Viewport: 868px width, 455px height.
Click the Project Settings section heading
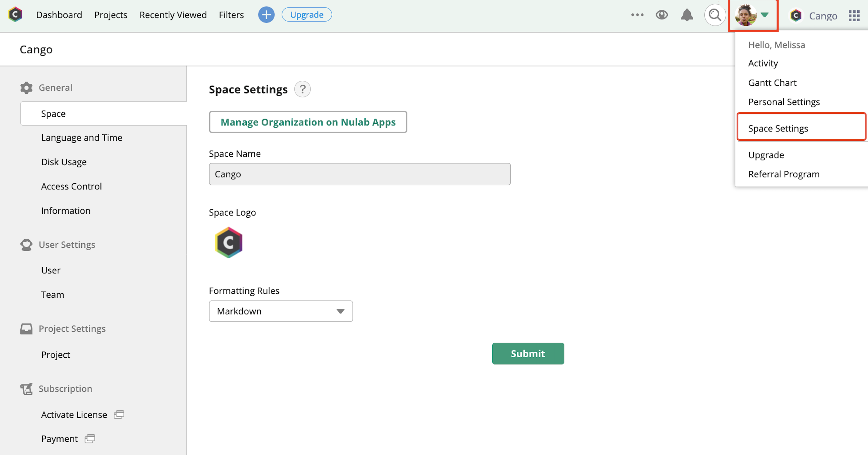point(72,329)
